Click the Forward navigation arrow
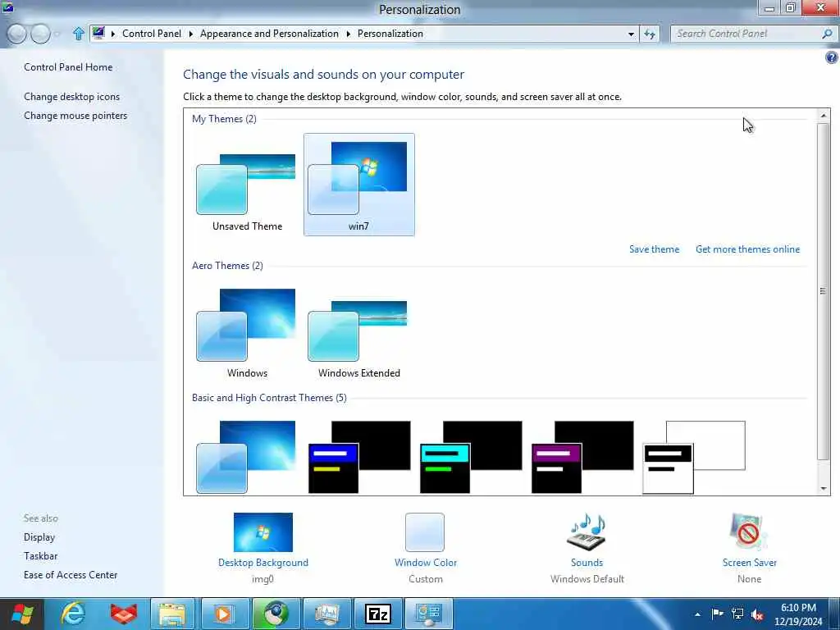 40,34
